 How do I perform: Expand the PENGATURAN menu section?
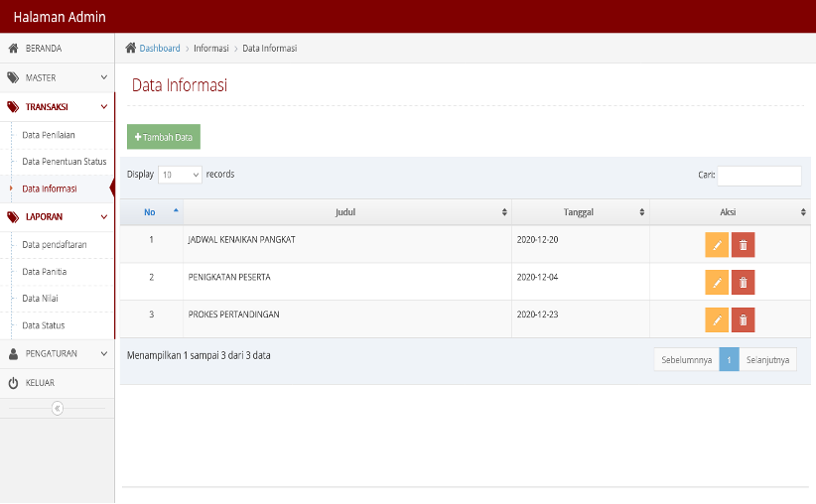coord(58,353)
